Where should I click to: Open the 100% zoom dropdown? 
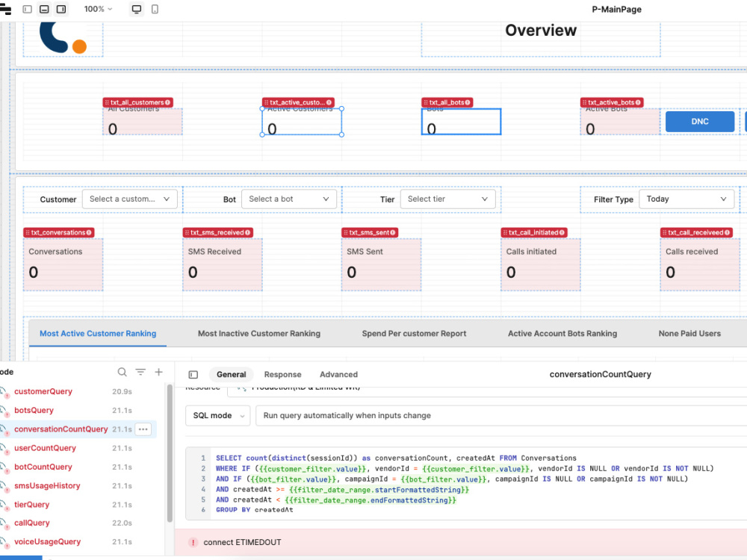click(98, 9)
